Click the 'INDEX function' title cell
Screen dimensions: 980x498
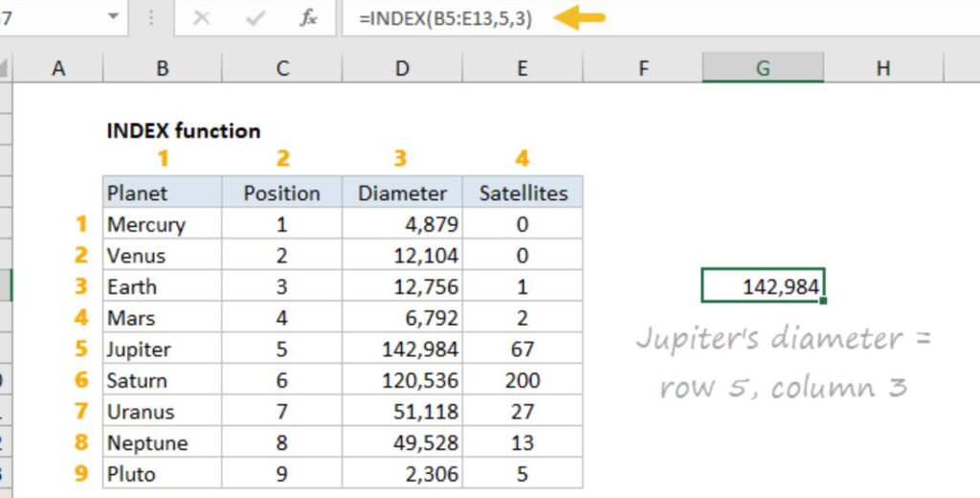184,131
